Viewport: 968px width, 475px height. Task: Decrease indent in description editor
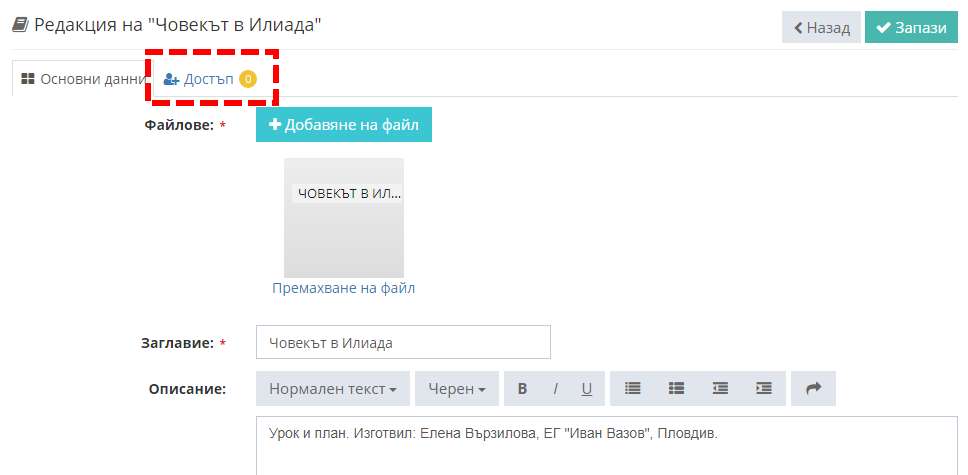tap(720, 389)
